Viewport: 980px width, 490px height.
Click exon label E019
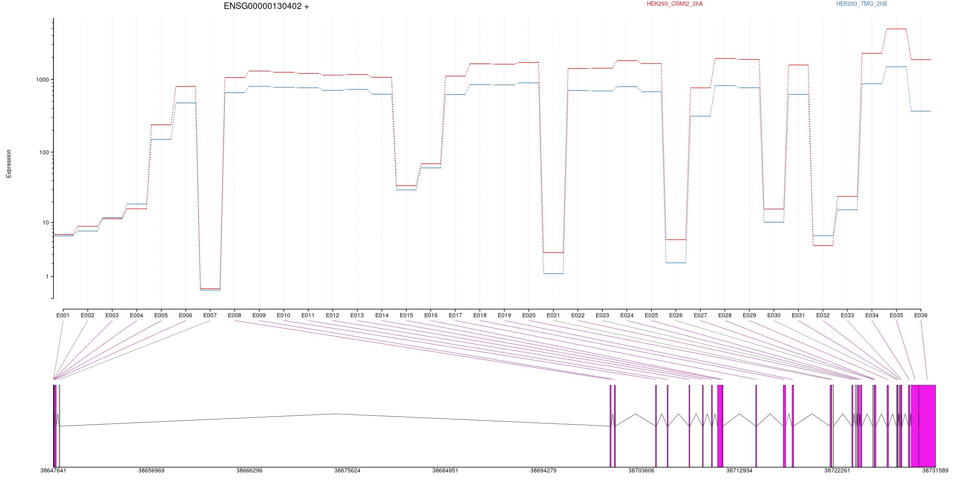[504, 315]
